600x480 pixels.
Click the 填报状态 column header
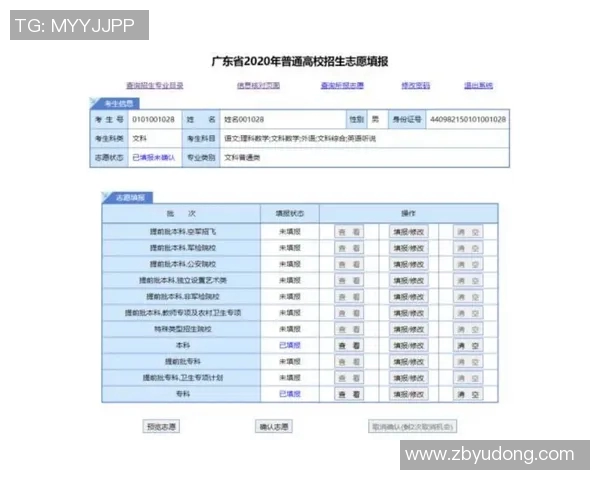click(290, 213)
